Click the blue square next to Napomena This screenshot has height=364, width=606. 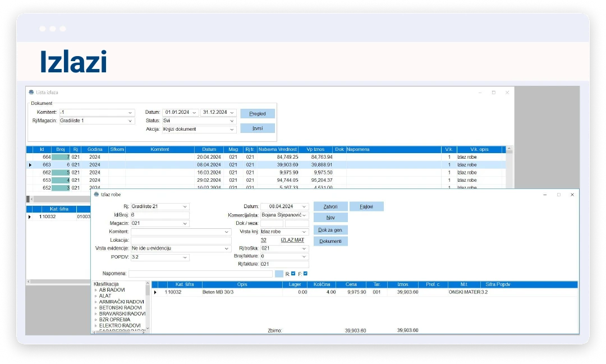(279, 274)
